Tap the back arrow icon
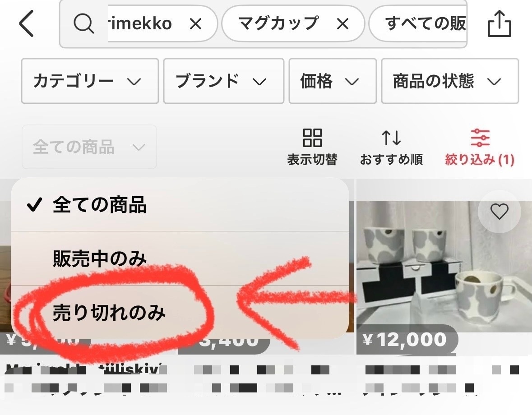Screen dimensions: 532x415 [27, 23]
